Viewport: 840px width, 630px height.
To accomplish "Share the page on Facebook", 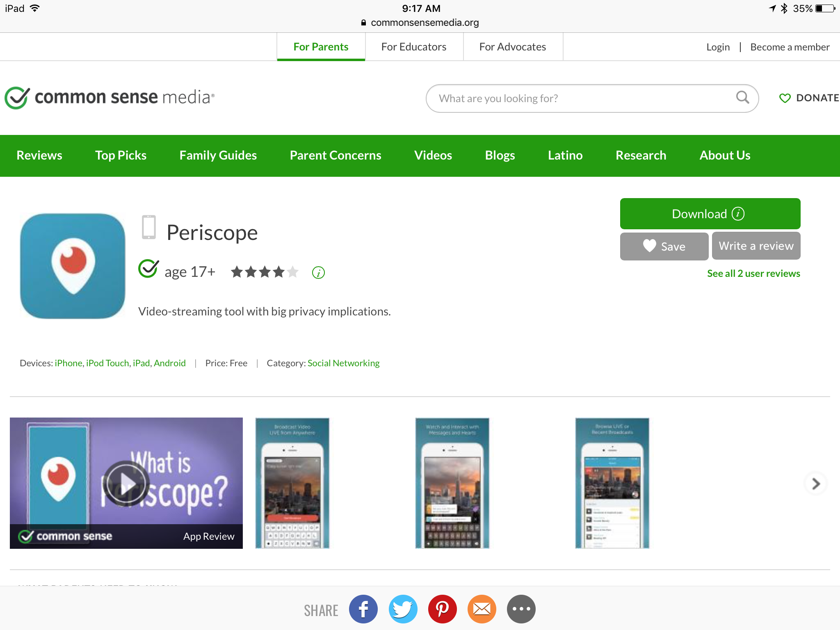I will (363, 609).
